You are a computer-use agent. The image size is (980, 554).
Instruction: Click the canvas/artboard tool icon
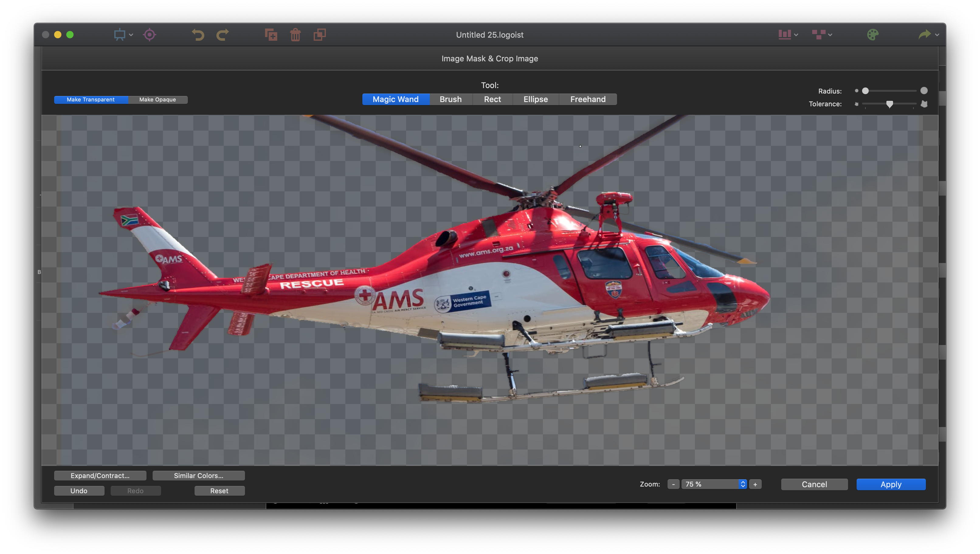[119, 35]
